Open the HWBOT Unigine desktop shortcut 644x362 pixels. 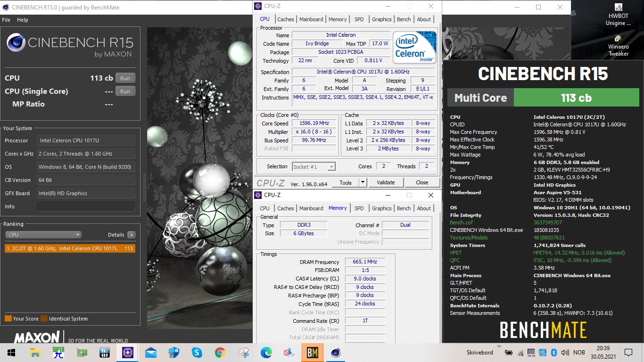tap(618, 15)
